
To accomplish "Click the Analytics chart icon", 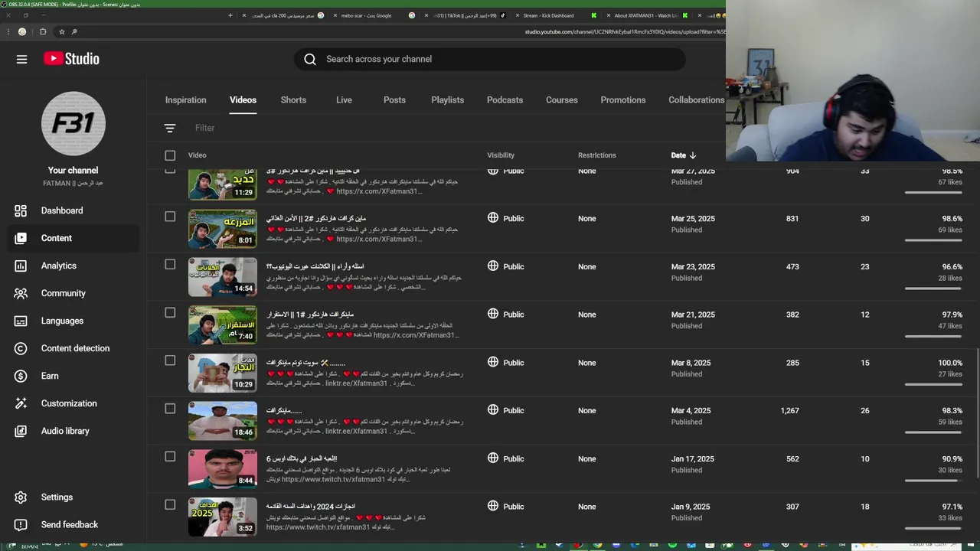I will coord(21,266).
